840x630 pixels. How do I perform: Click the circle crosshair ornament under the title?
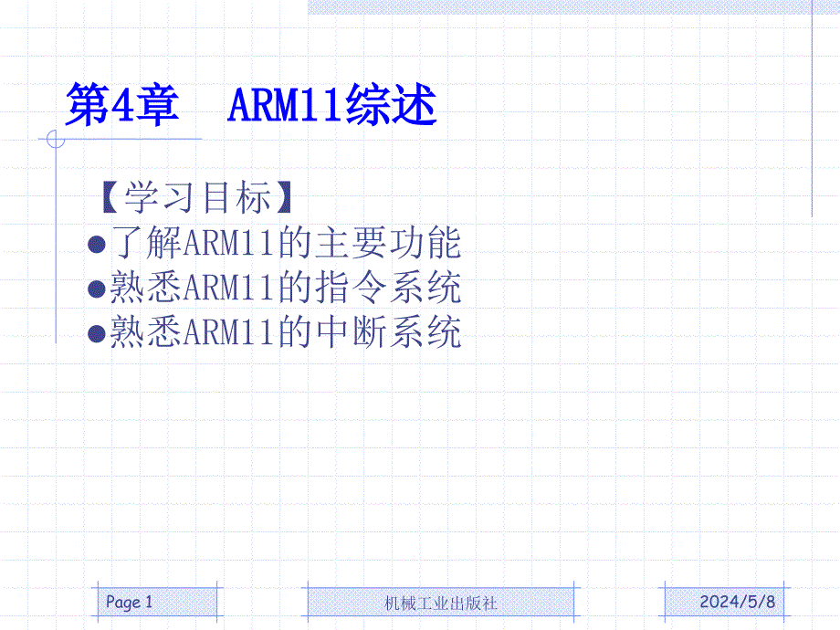(56, 139)
